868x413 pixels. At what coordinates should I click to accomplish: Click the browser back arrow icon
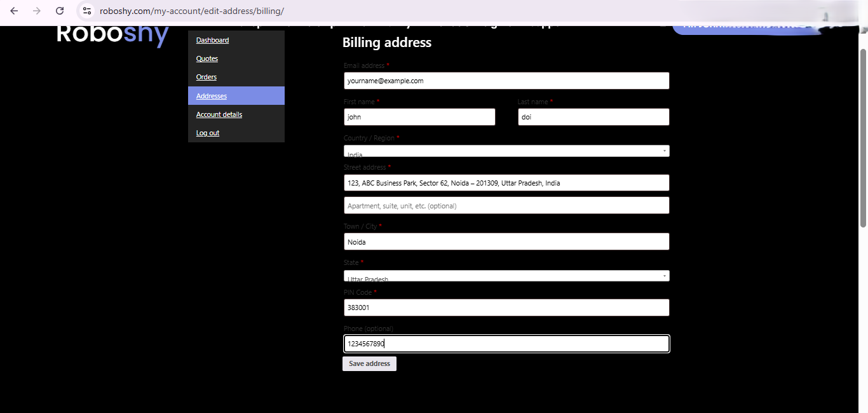click(14, 11)
